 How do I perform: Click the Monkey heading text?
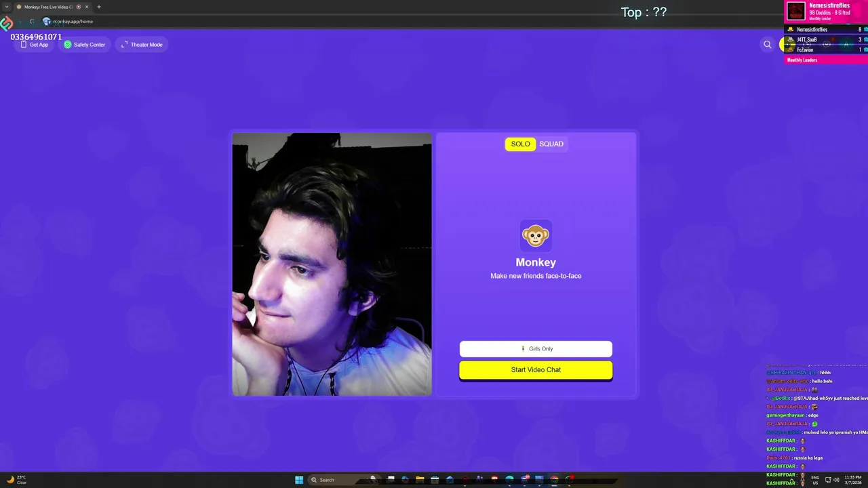[536, 262]
